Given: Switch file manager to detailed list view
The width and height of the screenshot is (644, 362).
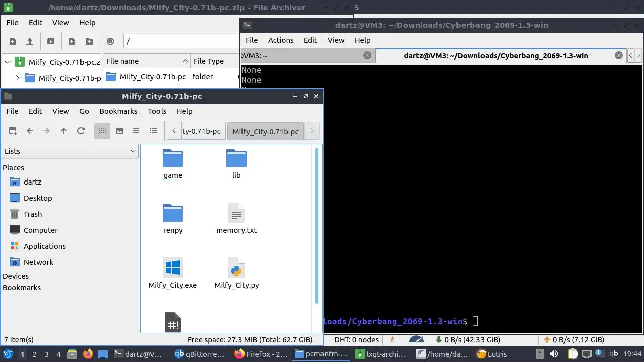Looking at the screenshot, I should (x=153, y=131).
